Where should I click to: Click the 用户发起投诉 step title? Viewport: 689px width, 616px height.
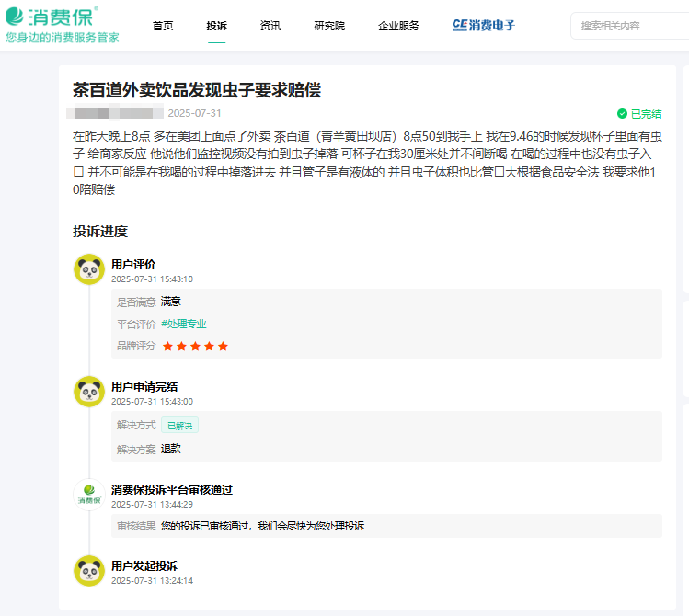(144, 566)
